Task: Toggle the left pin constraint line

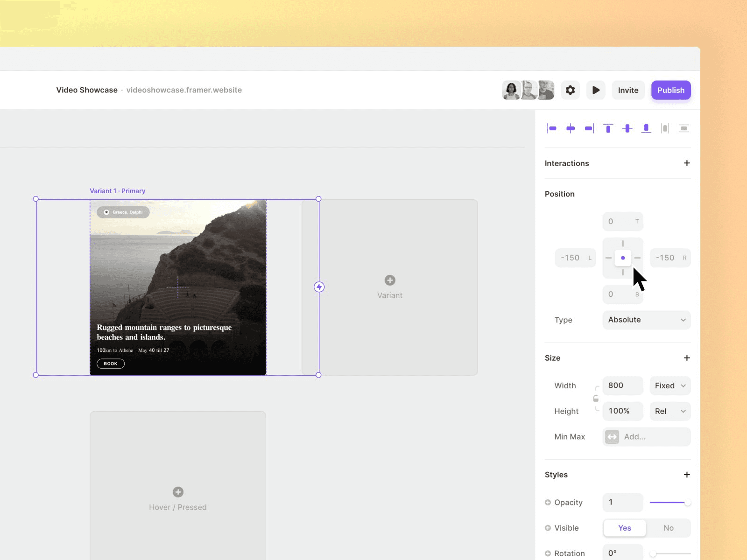Action: 608,258
